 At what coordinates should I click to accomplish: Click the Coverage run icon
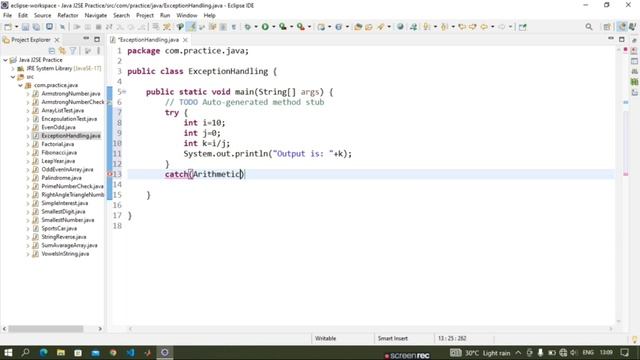point(282,27)
